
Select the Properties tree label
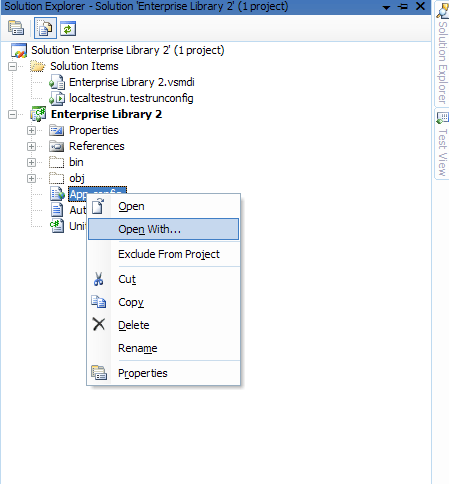[94, 130]
